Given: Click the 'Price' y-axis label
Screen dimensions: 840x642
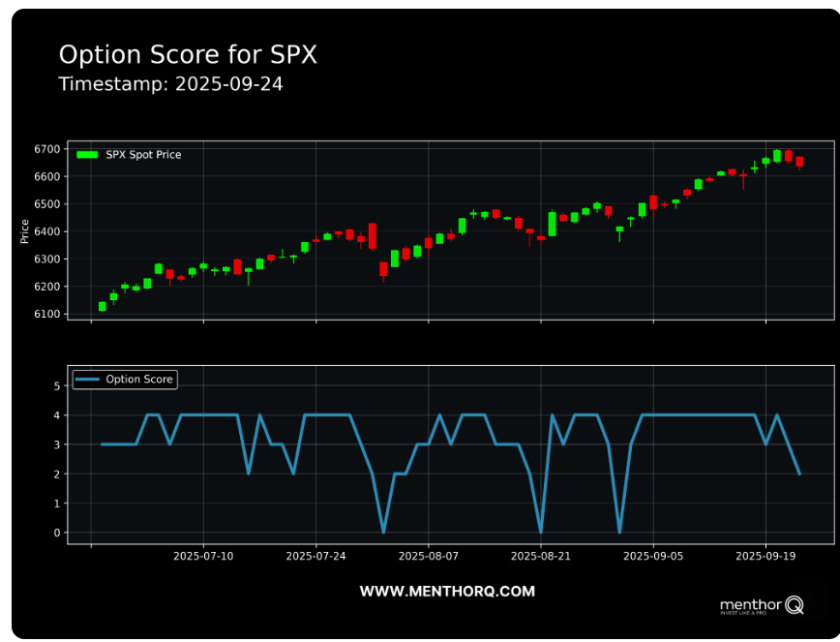Looking at the screenshot, I should (25, 230).
